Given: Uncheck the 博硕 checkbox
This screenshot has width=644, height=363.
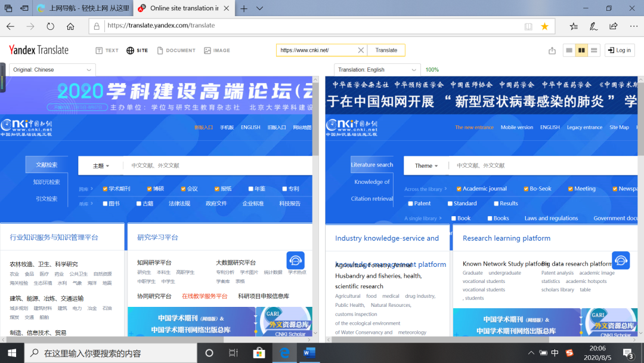Looking at the screenshot, I should (150, 189).
